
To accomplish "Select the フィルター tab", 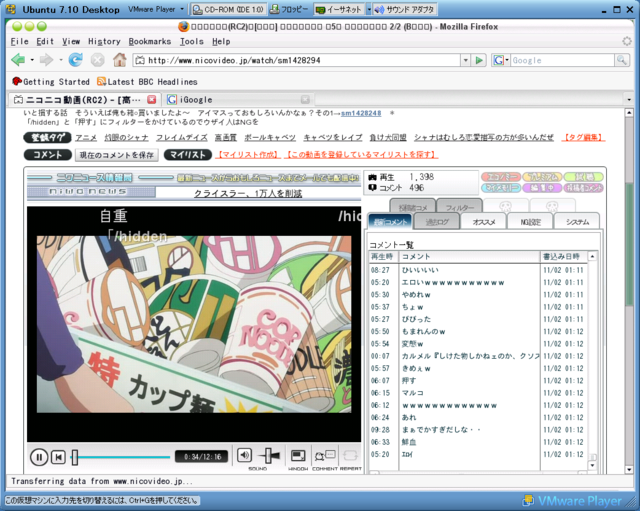I will click(x=460, y=207).
